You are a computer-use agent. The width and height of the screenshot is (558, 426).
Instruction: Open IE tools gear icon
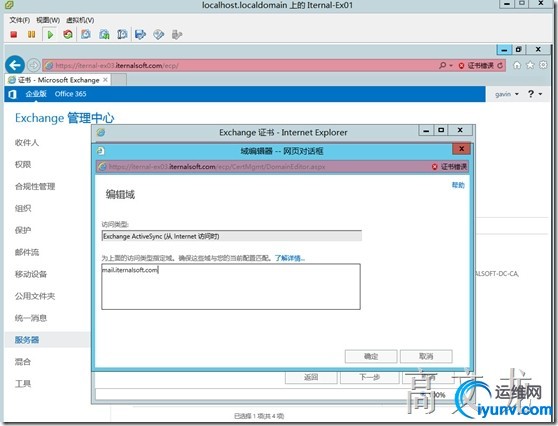543,65
